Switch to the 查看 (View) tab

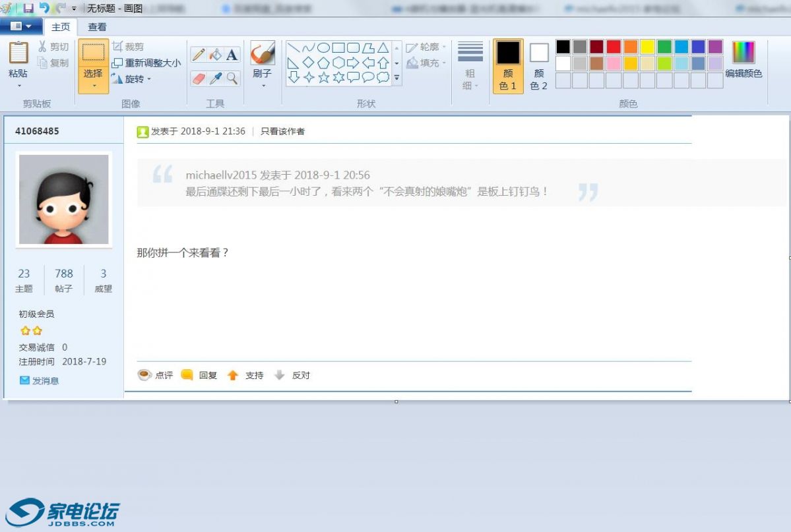point(97,27)
